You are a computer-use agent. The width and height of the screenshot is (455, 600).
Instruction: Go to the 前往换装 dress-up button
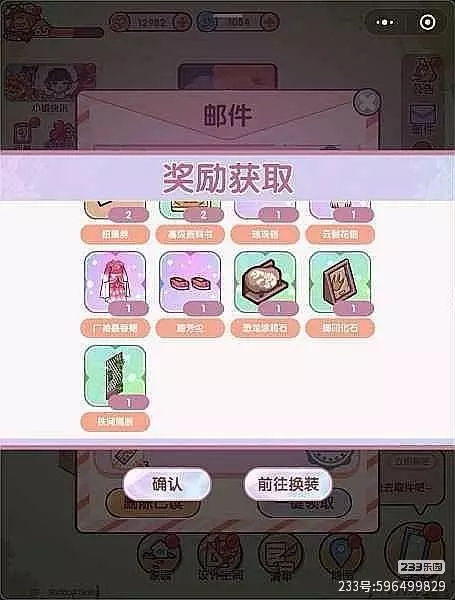pos(288,484)
